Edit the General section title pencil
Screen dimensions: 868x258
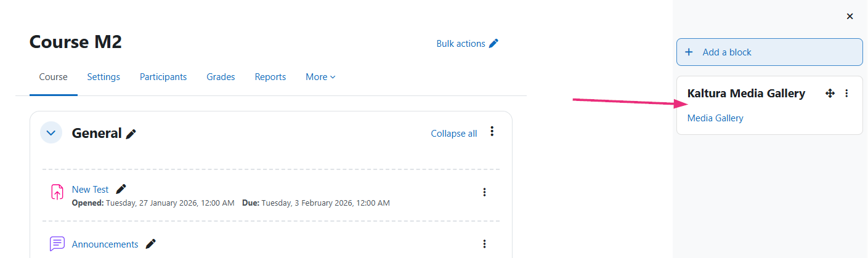(x=131, y=134)
